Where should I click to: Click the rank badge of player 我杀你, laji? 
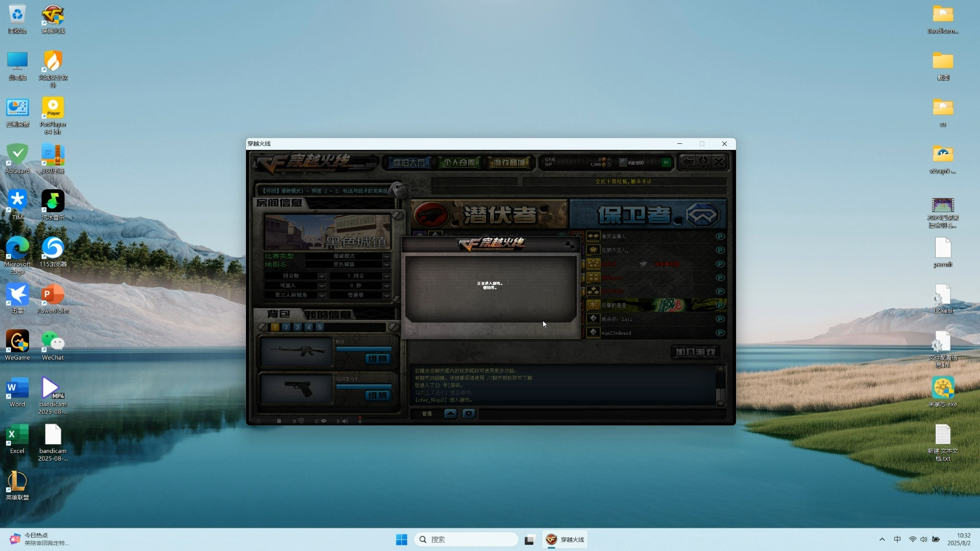593,319
